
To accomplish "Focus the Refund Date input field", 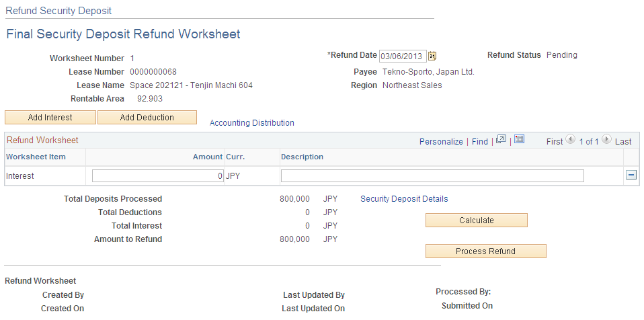I will (403, 56).
